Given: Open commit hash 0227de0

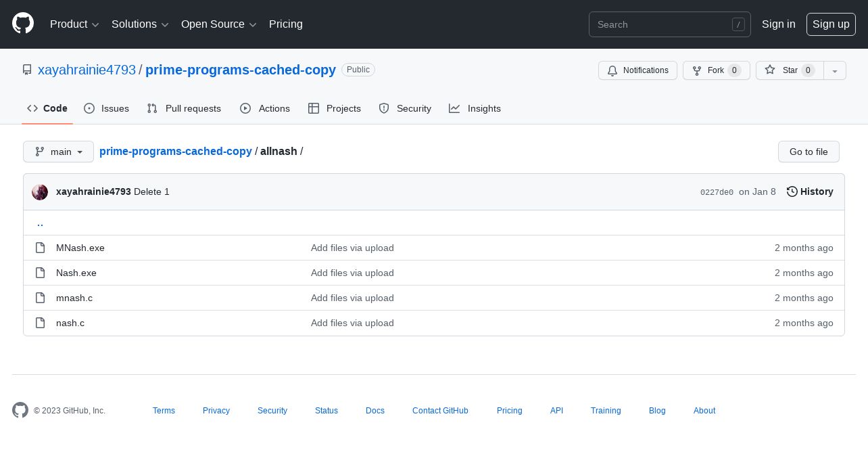Looking at the screenshot, I should coord(717,192).
